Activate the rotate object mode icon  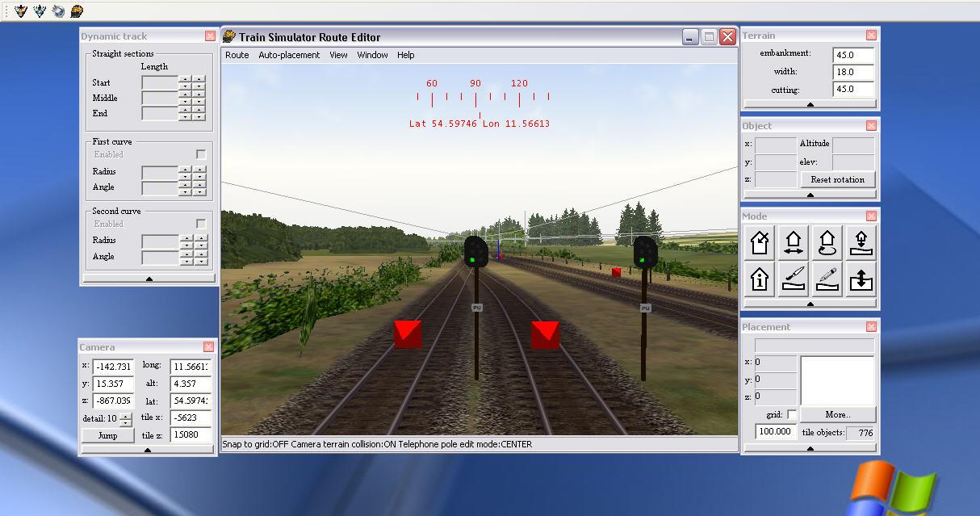(x=827, y=242)
